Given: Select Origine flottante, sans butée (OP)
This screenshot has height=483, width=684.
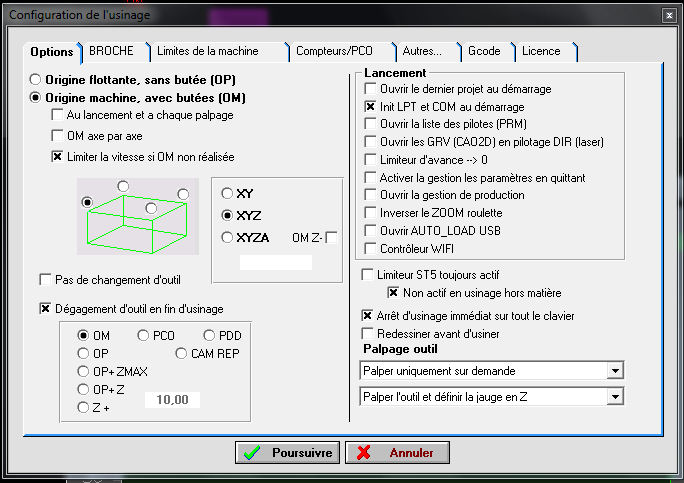Looking at the screenshot, I should [x=37, y=79].
